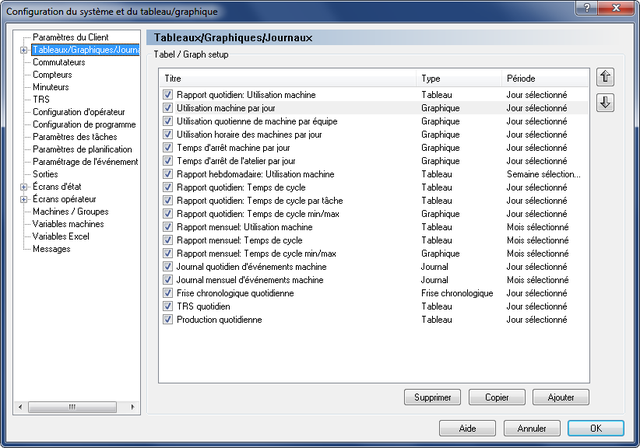Viewport: 640px width, 448px height.
Task: Select 'Frise chronologique' type cell
Action: pyautogui.click(x=457, y=293)
